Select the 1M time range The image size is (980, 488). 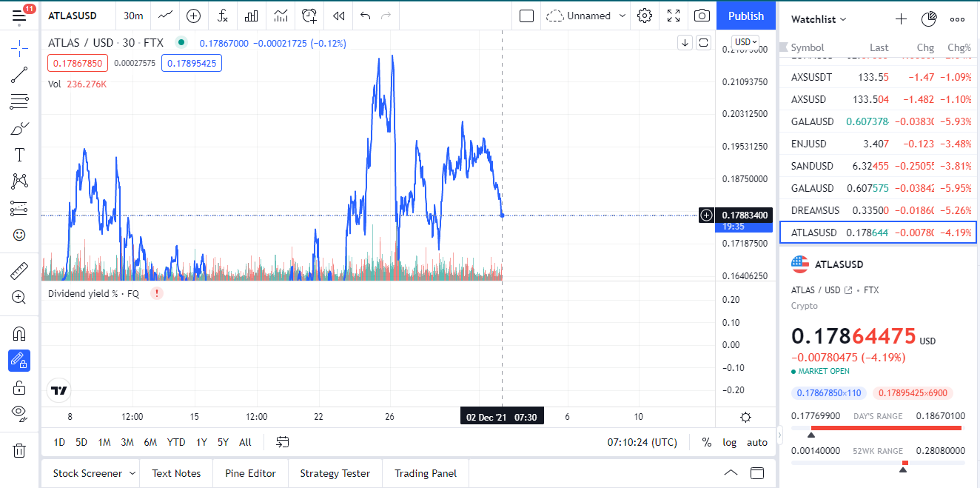point(104,442)
